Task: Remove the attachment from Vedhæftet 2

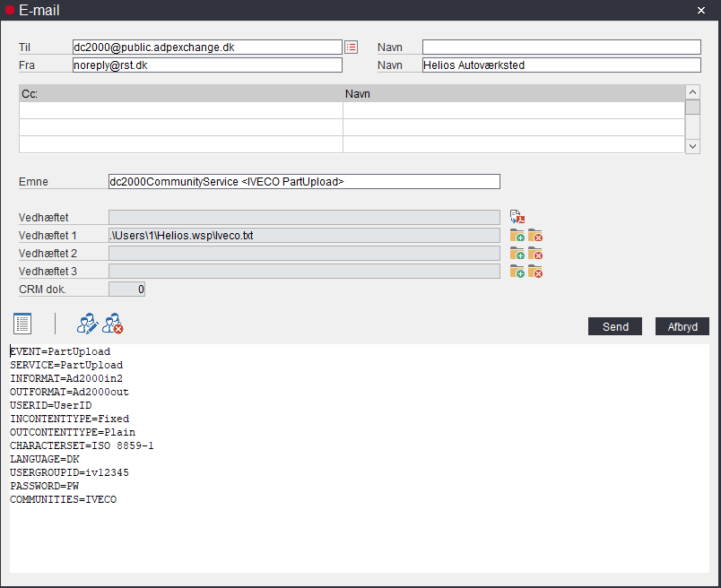Action: point(535,254)
